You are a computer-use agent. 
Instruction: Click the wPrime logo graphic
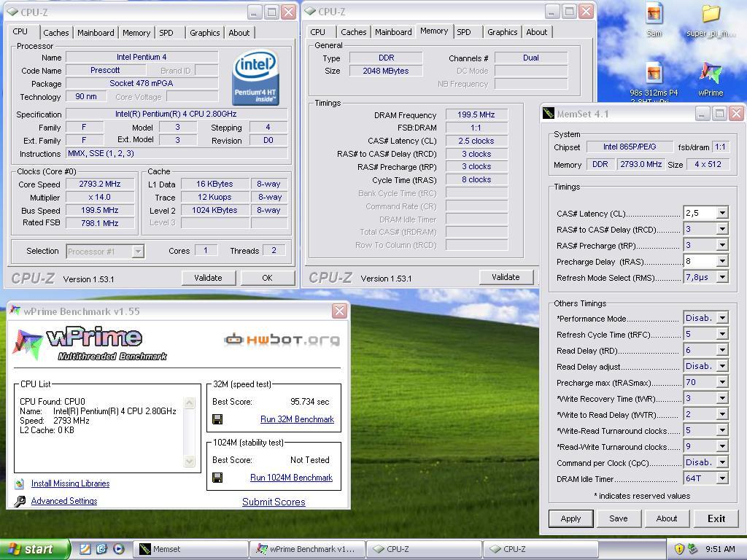pos(90,343)
